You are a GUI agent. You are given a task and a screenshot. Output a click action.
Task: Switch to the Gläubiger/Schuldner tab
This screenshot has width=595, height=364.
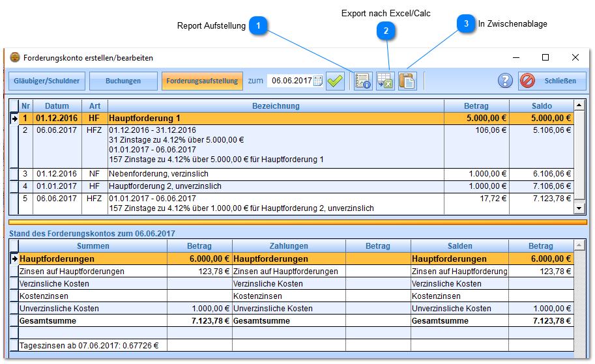click(x=46, y=81)
